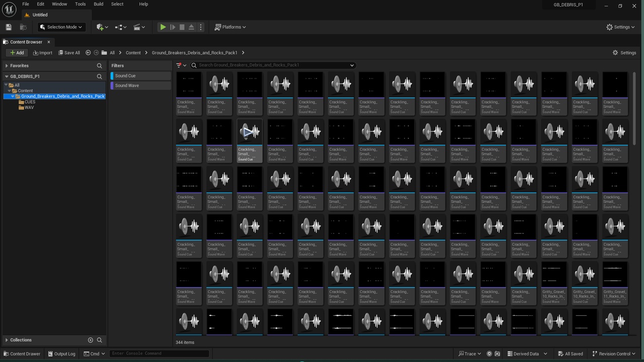
Task: Click the search icon in the Favorites panel
Action: coord(99,66)
